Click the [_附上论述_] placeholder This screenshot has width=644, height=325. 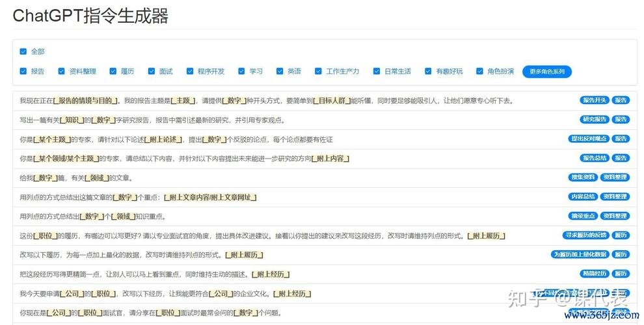click(x=163, y=140)
